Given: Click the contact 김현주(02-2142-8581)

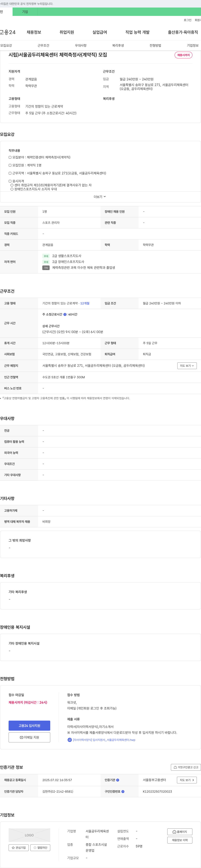Looking at the screenshot, I should [58, 792].
